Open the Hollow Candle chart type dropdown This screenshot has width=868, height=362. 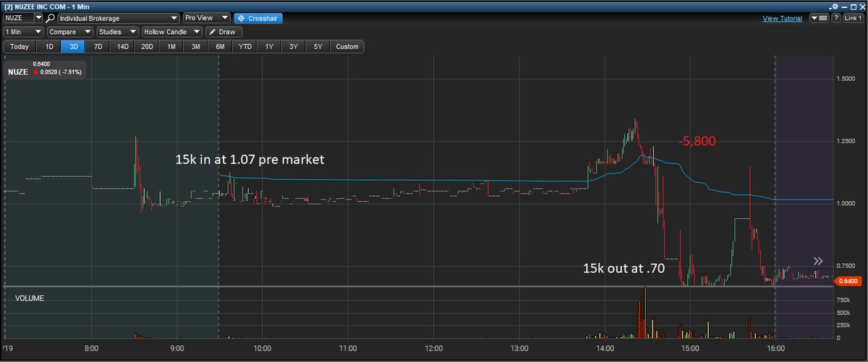(172, 32)
